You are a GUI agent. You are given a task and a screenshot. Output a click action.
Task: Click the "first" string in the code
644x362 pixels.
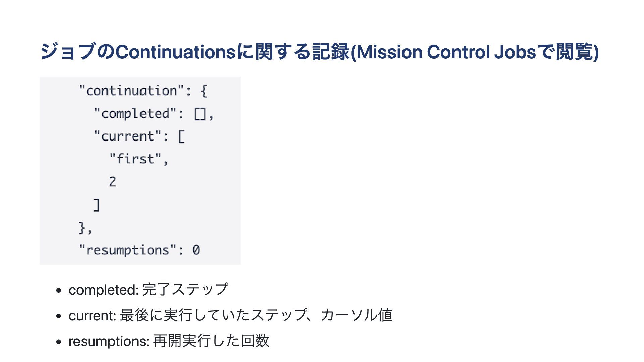click(x=135, y=159)
